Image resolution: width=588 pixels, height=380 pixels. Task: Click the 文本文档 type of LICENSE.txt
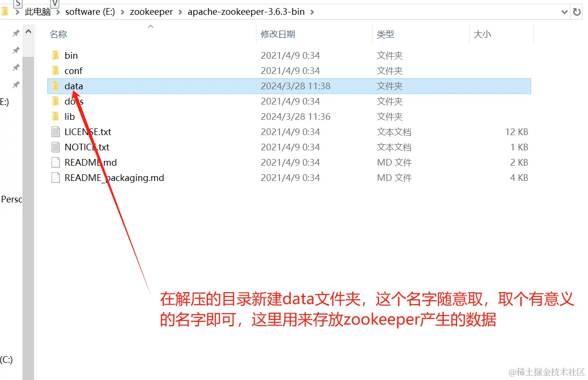(394, 132)
